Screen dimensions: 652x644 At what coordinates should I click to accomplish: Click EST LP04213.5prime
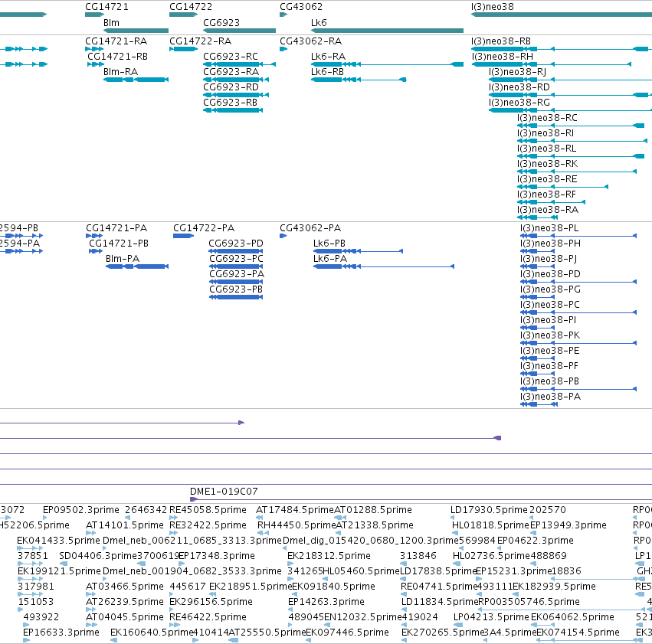[492, 617]
